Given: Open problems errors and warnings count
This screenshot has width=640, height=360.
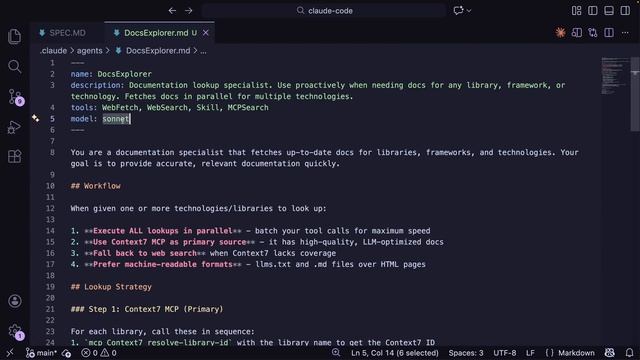Looking at the screenshot, I should [x=99, y=353].
